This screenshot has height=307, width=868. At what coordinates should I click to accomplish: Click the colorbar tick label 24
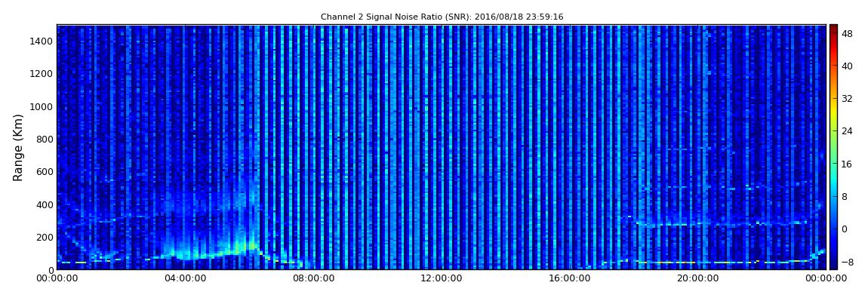point(847,131)
